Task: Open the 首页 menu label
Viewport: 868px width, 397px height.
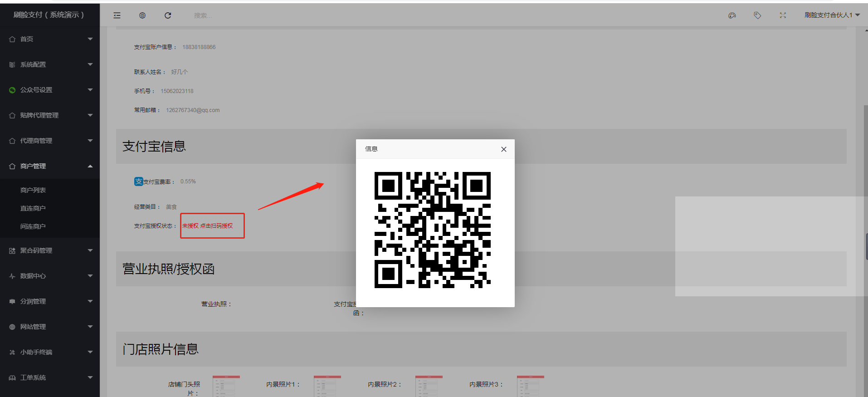Action: click(27, 39)
